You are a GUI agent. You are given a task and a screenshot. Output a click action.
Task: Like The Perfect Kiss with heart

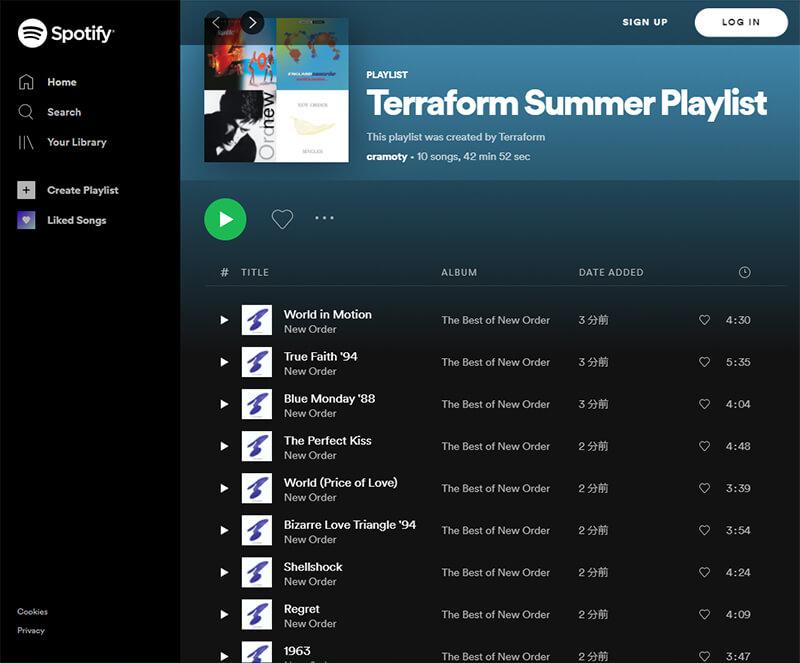pyautogui.click(x=704, y=446)
